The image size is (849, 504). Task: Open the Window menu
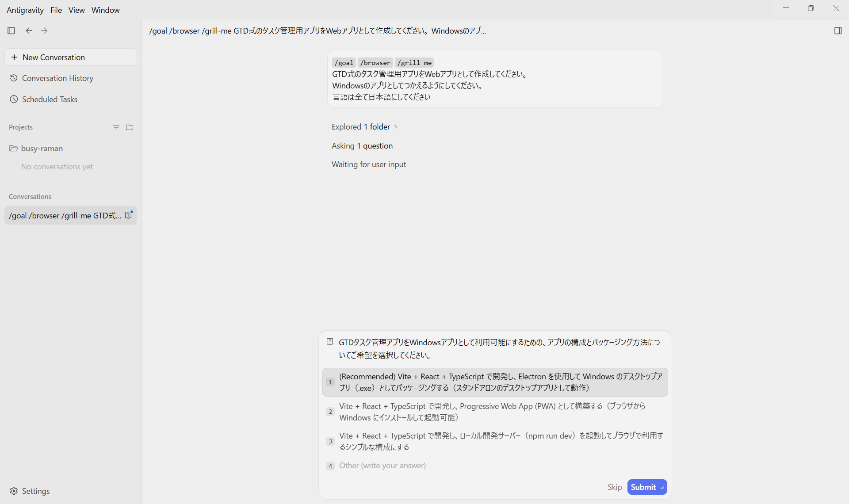(106, 10)
